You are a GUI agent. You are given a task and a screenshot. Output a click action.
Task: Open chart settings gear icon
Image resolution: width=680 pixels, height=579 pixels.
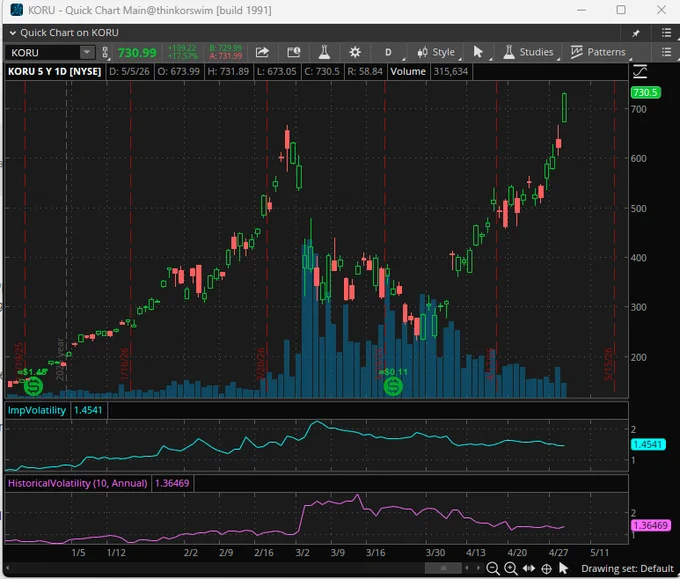pos(355,52)
